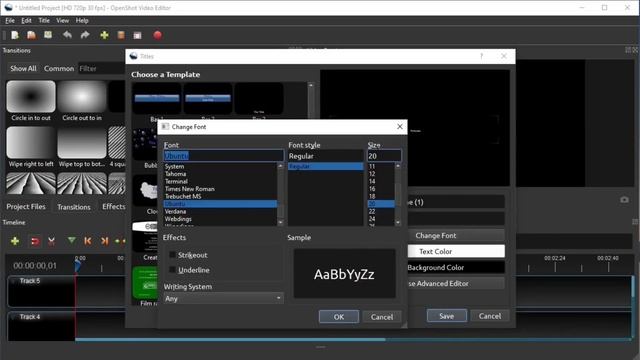
Task: Enable the Underline checkbox
Action: point(172,270)
